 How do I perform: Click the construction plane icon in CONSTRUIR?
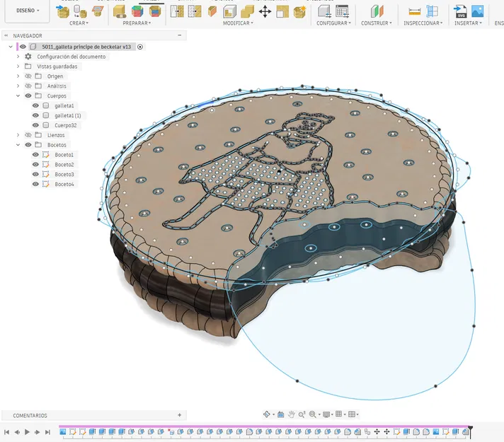377,11
